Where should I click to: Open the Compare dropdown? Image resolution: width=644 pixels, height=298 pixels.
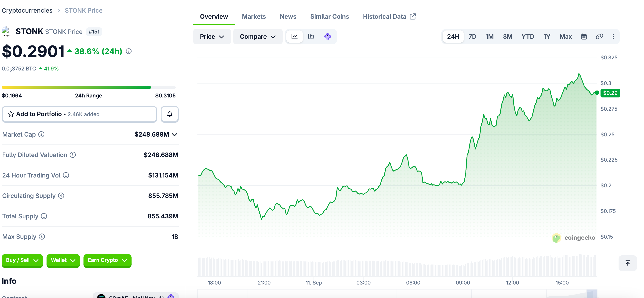click(258, 37)
